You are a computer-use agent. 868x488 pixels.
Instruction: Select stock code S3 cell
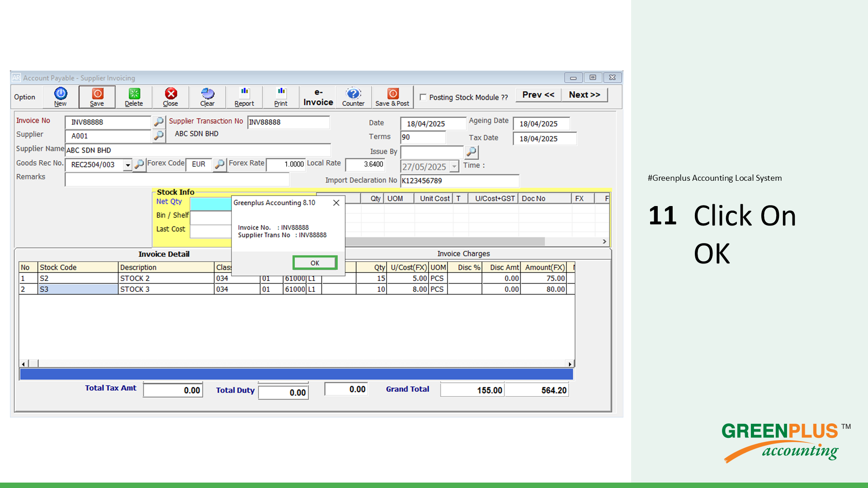pos(78,289)
